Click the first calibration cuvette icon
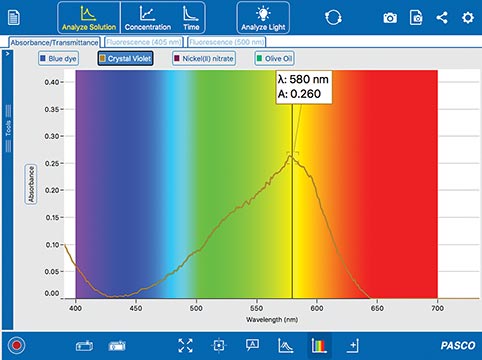The image size is (482, 360). point(84,346)
